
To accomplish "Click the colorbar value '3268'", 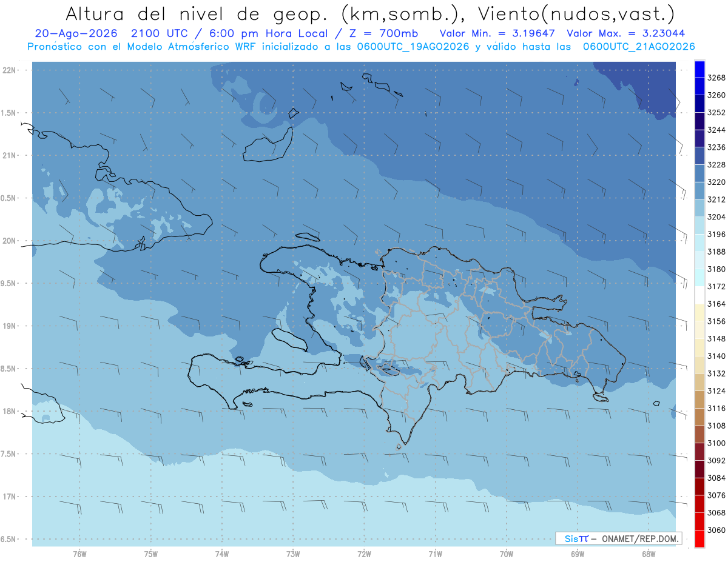I will 716,78.
